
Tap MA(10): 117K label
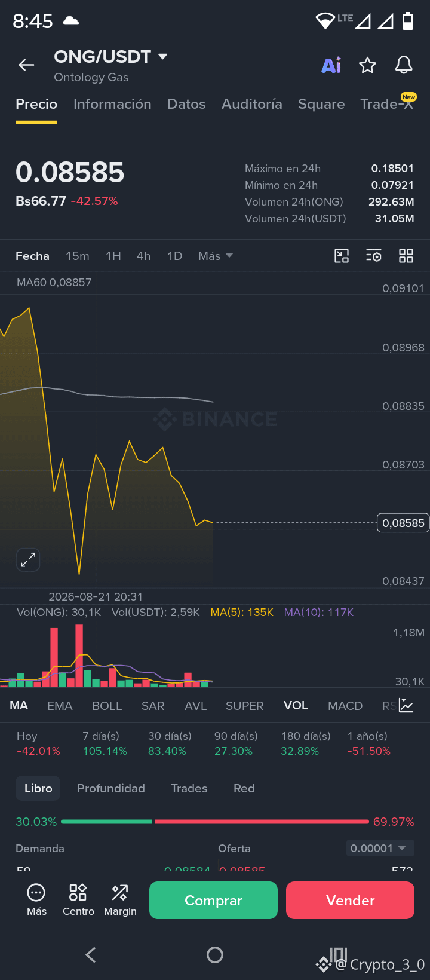click(x=319, y=612)
